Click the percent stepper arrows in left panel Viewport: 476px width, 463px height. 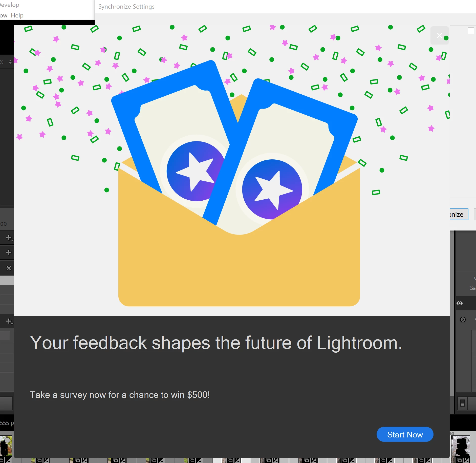point(10,62)
